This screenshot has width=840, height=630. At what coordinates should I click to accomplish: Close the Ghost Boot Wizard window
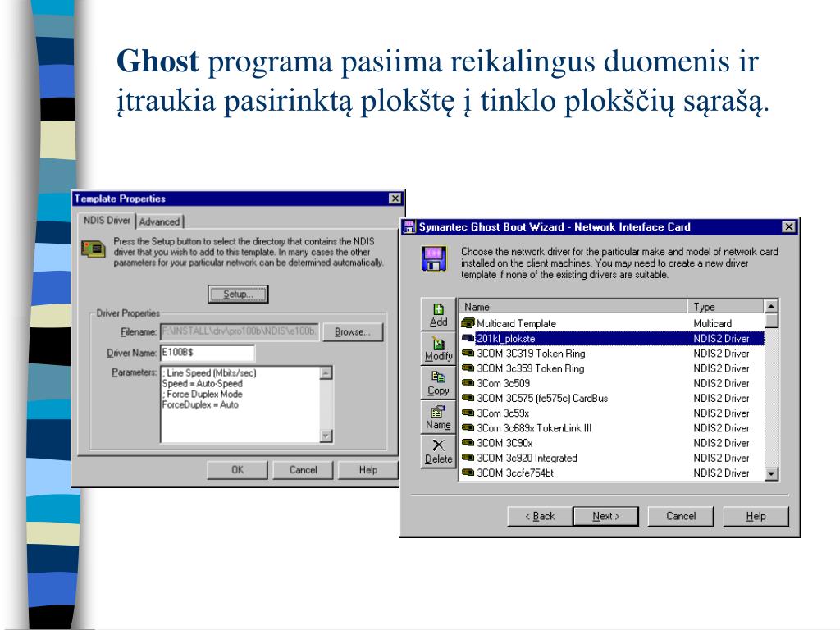pyautogui.click(x=789, y=226)
